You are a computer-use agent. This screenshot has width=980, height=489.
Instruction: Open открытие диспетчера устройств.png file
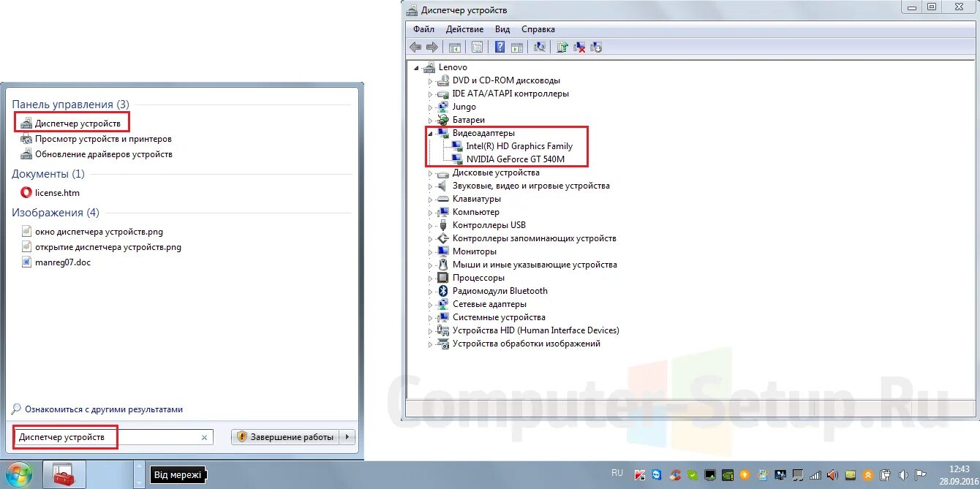(100, 247)
